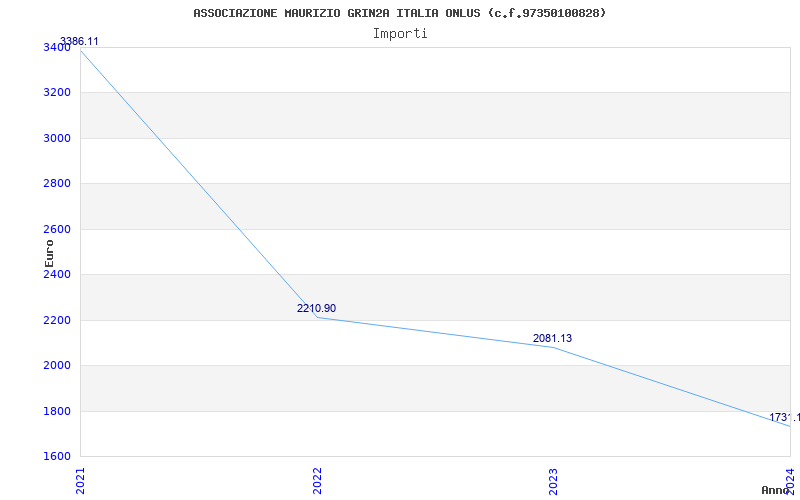Click the y-axis value 1600
800x500 pixels.
click(58, 457)
